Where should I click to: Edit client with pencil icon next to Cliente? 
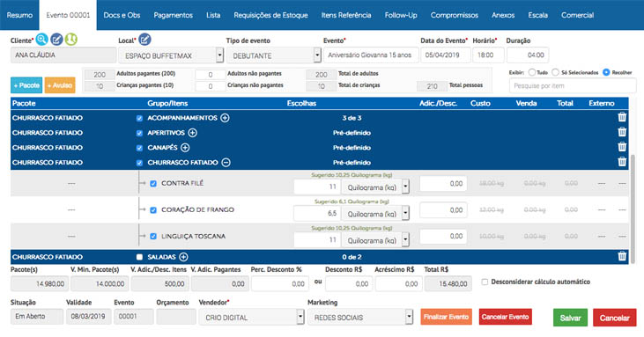(56, 40)
